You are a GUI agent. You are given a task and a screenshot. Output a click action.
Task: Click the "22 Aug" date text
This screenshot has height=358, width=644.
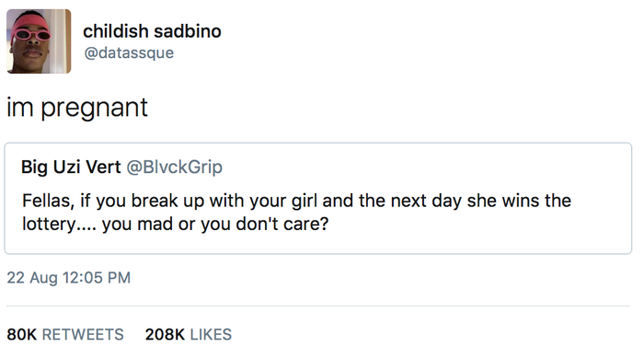click(32, 278)
